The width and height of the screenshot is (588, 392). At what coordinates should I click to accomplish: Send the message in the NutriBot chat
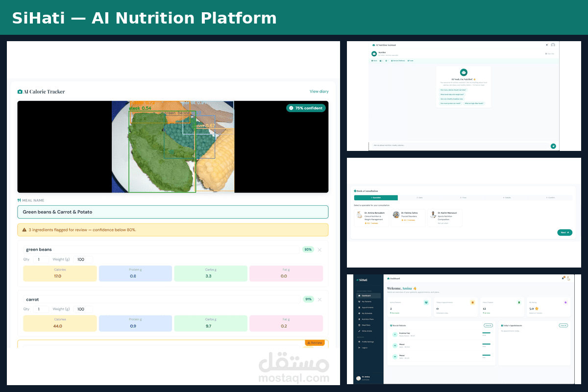point(553,146)
